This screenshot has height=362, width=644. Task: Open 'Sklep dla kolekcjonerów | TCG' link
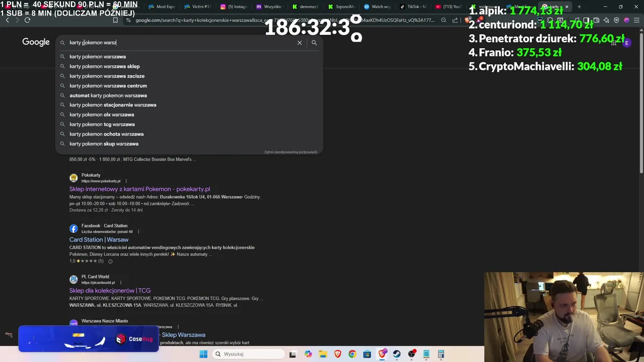point(110,291)
